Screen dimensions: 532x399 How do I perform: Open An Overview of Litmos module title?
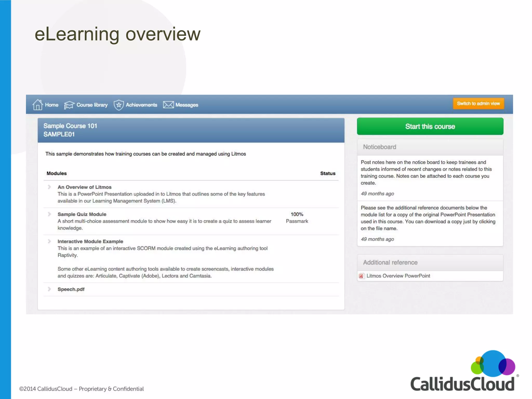(x=84, y=187)
